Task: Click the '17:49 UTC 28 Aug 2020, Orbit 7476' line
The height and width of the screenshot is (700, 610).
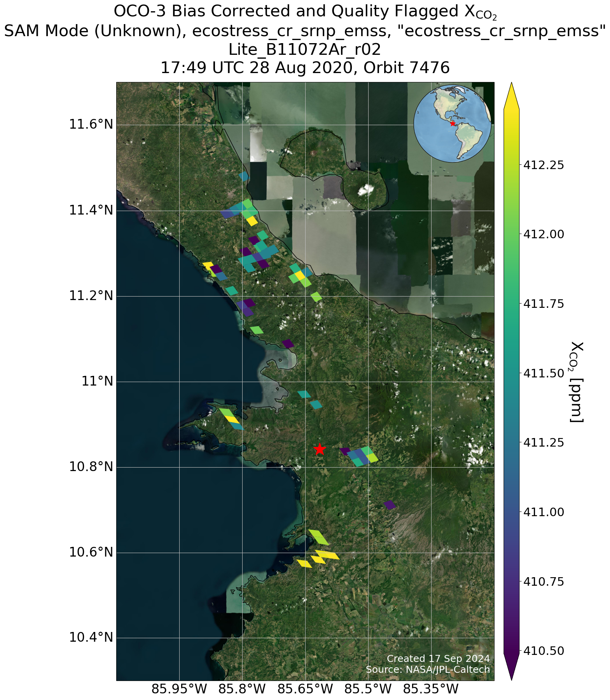Action: (x=305, y=68)
